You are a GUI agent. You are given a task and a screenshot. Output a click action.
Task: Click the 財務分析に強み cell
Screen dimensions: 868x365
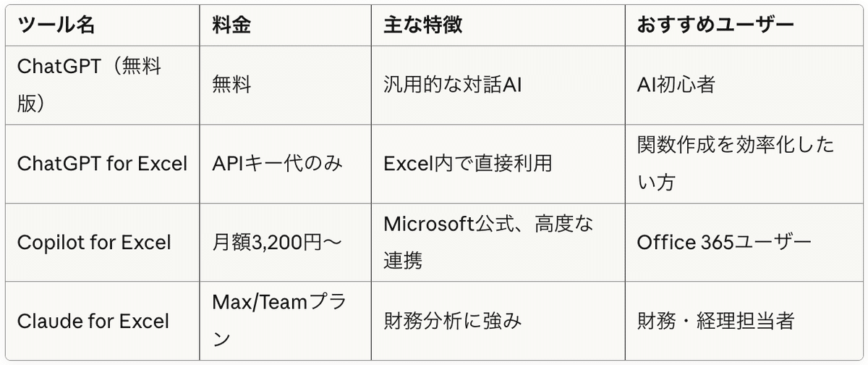(x=452, y=321)
